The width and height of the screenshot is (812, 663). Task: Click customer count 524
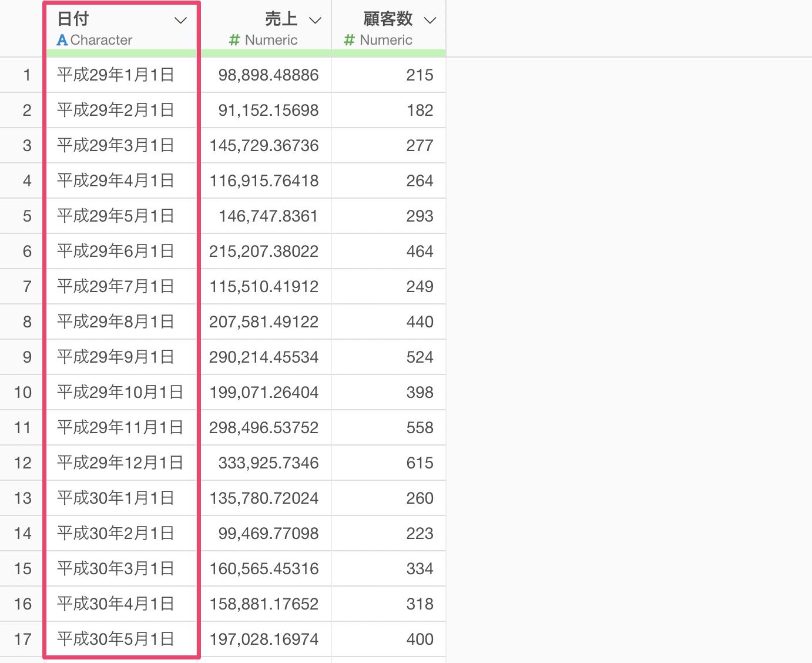[420, 357]
